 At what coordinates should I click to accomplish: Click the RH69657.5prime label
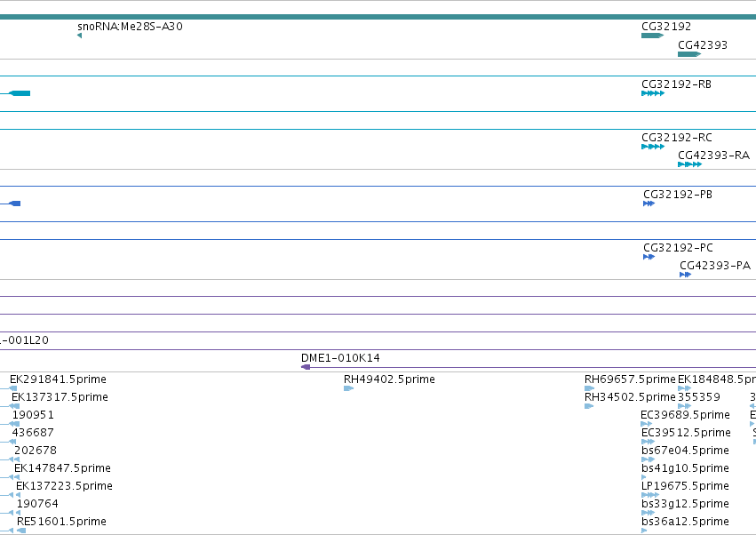pos(630,379)
